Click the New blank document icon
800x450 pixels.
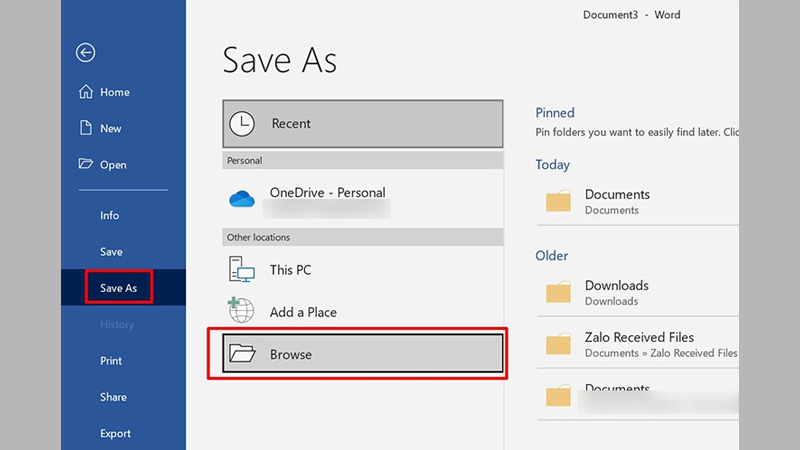tap(86, 128)
